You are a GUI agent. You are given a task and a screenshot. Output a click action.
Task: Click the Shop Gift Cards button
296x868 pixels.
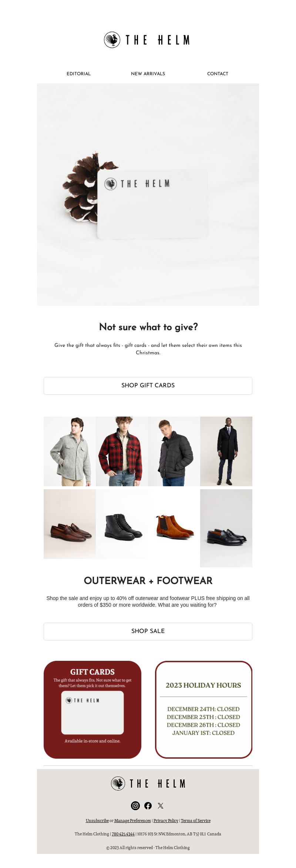pyautogui.click(x=148, y=385)
